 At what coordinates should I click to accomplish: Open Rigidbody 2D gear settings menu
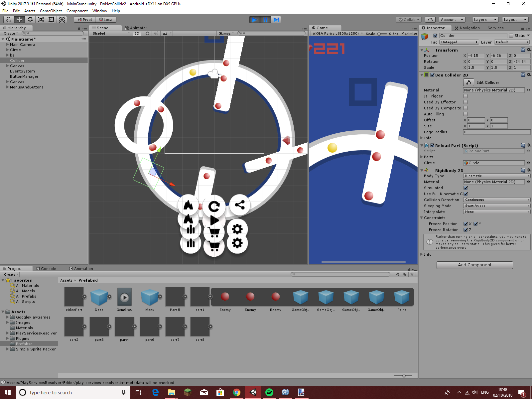(x=529, y=170)
